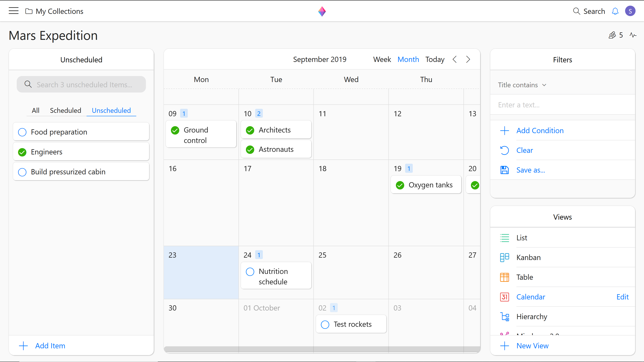Mark Food preparation as complete
The height and width of the screenshot is (362, 644).
coord(22,132)
